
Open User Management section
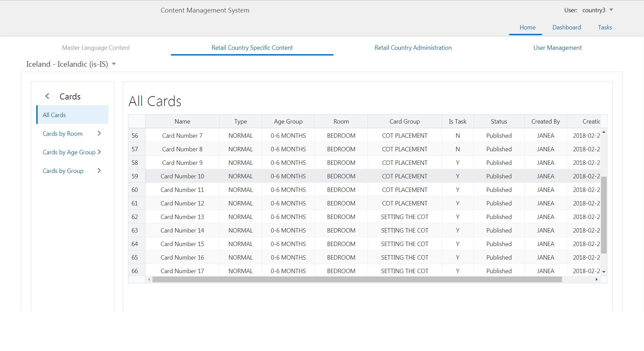(557, 48)
